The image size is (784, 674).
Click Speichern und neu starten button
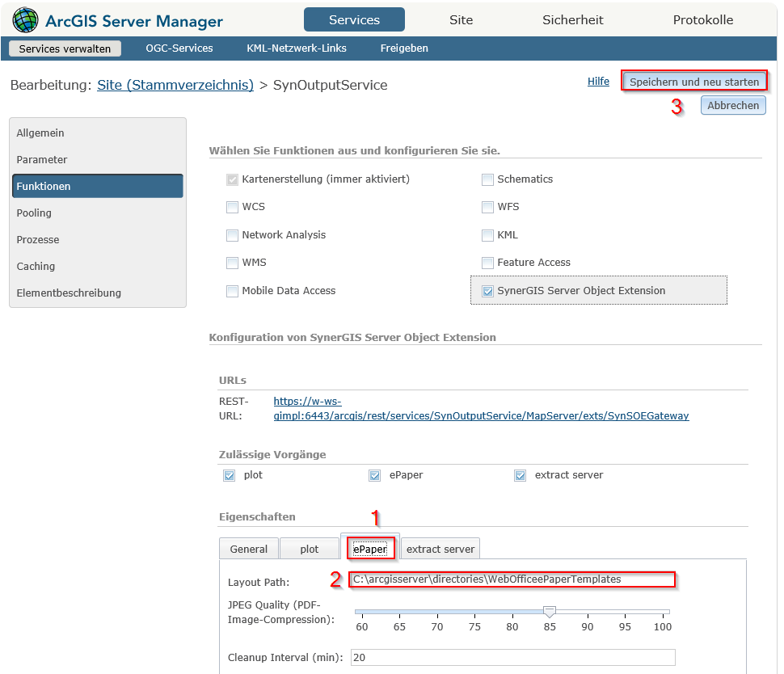pyautogui.click(x=693, y=82)
